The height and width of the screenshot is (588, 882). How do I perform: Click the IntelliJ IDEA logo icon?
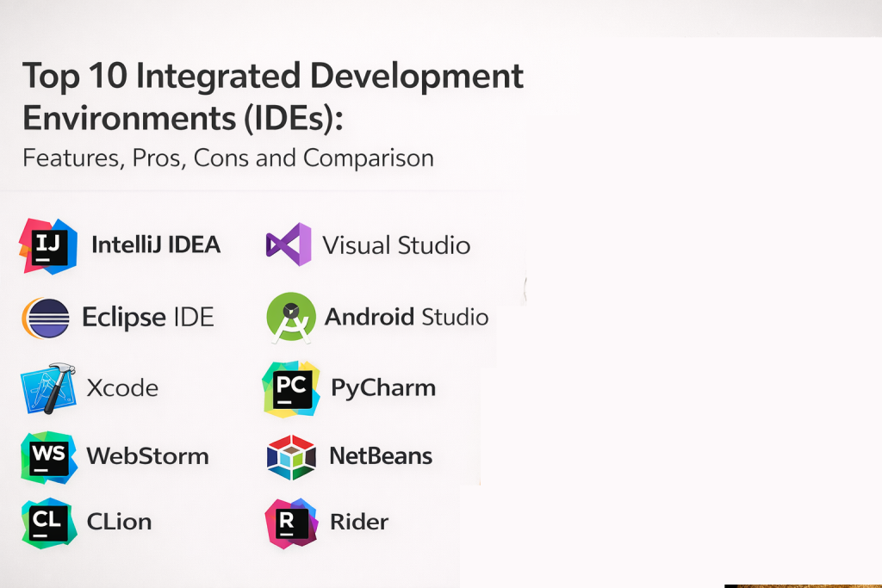tap(48, 246)
